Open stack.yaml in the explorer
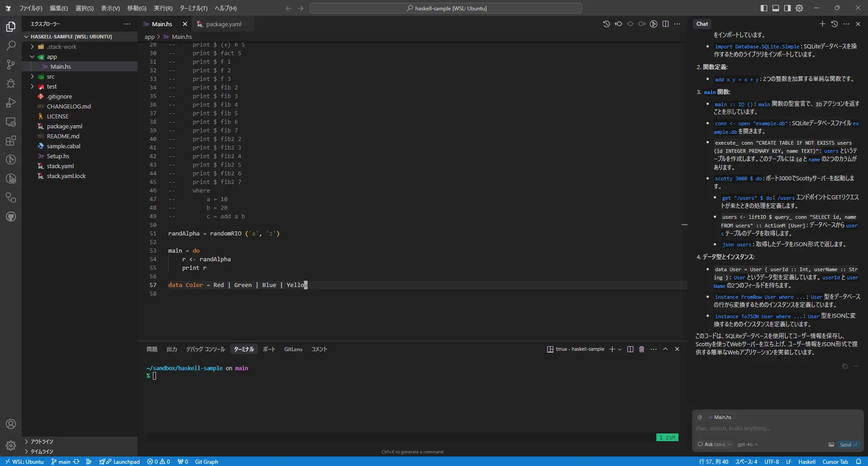The width and height of the screenshot is (868, 466). coord(60,166)
